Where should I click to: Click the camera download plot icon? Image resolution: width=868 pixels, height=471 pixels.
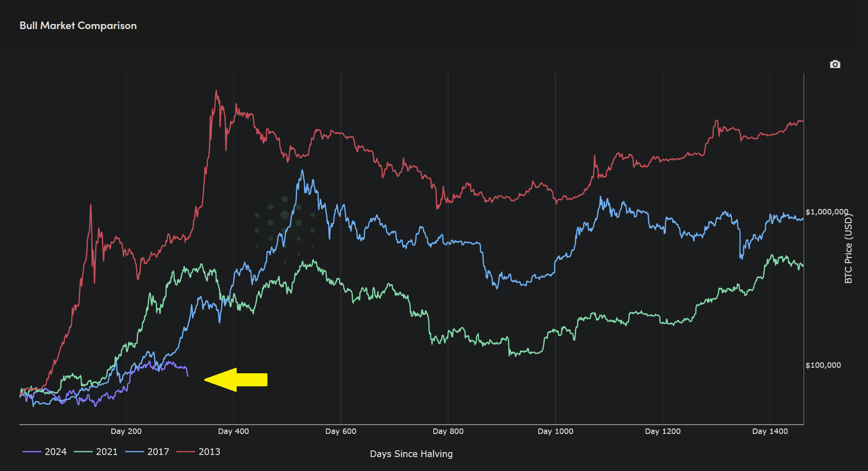pyautogui.click(x=835, y=64)
